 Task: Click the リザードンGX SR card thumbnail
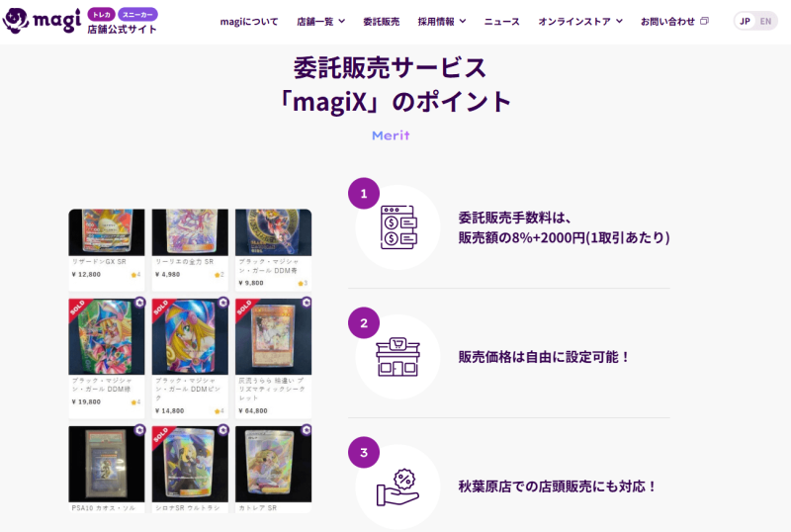pyautogui.click(x=107, y=232)
